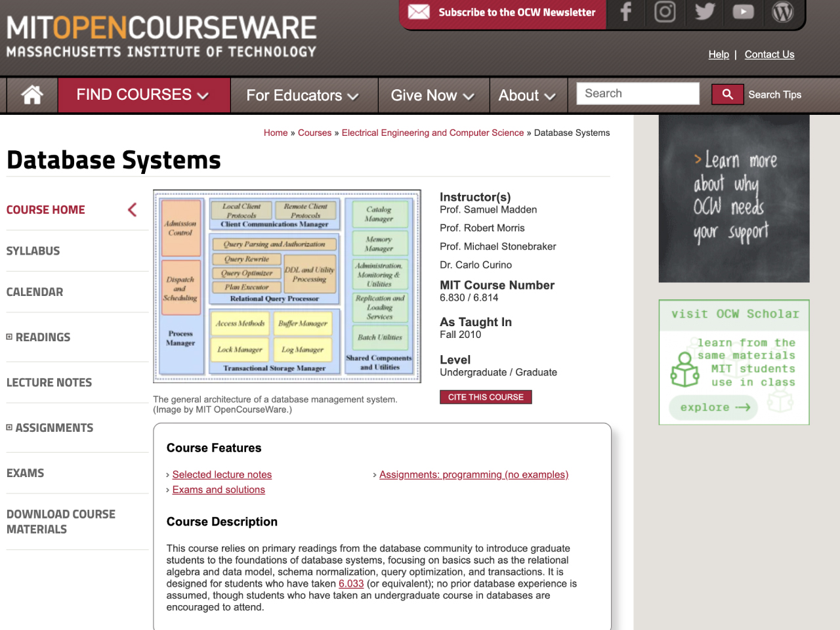Open Exams and solutions link
This screenshot has width=840, height=630.
pyautogui.click(x=219, y=490)
